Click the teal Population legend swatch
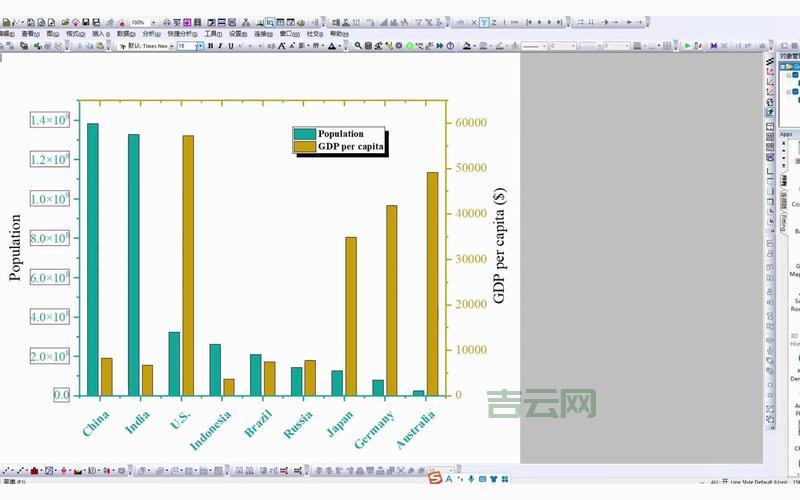800x500 pixels. click(x=303, y=134)
